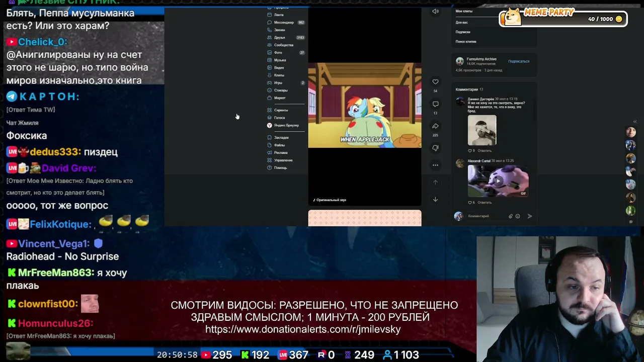
Task: Open Звонки in the VK sidebar
Action: tap(285, 30)
